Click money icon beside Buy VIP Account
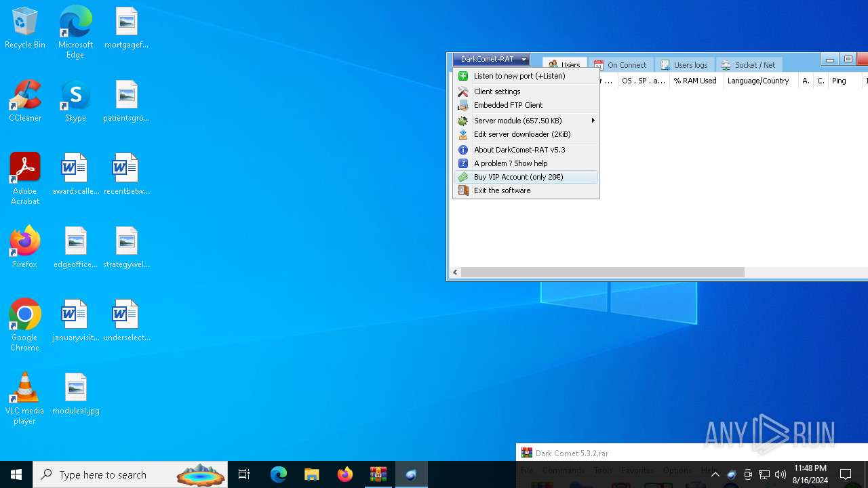Screen dimensions: 868x488 (x=463, y=177)
